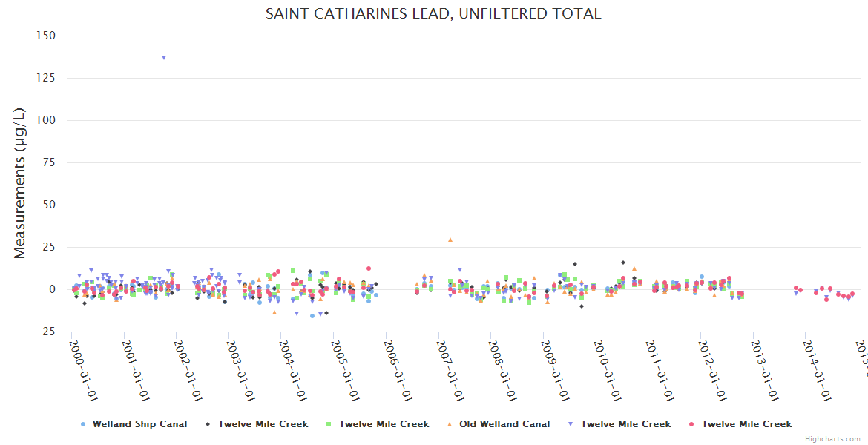The width and height of the screenshot is (868, 445).
Task: Toggle the Old Welland Canal series label
Action: 504,424
